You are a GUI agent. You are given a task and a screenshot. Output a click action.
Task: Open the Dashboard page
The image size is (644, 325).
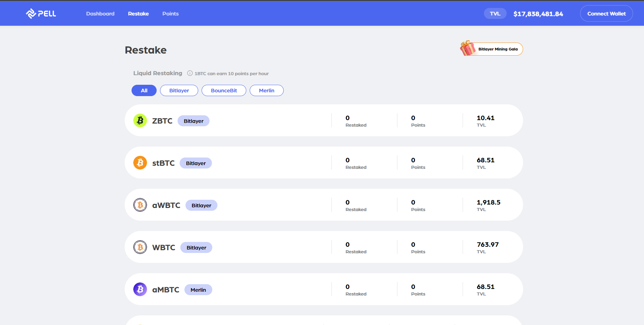(x=100, y=14)
